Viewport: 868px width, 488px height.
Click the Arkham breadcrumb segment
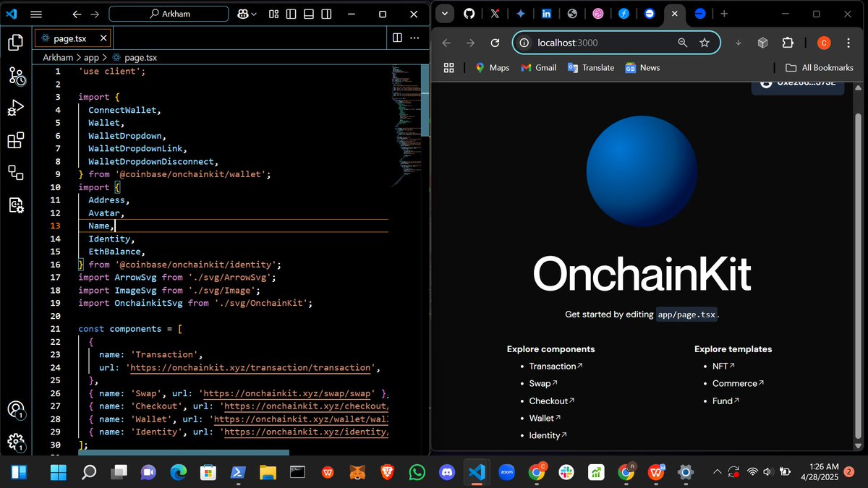(58, 57)
